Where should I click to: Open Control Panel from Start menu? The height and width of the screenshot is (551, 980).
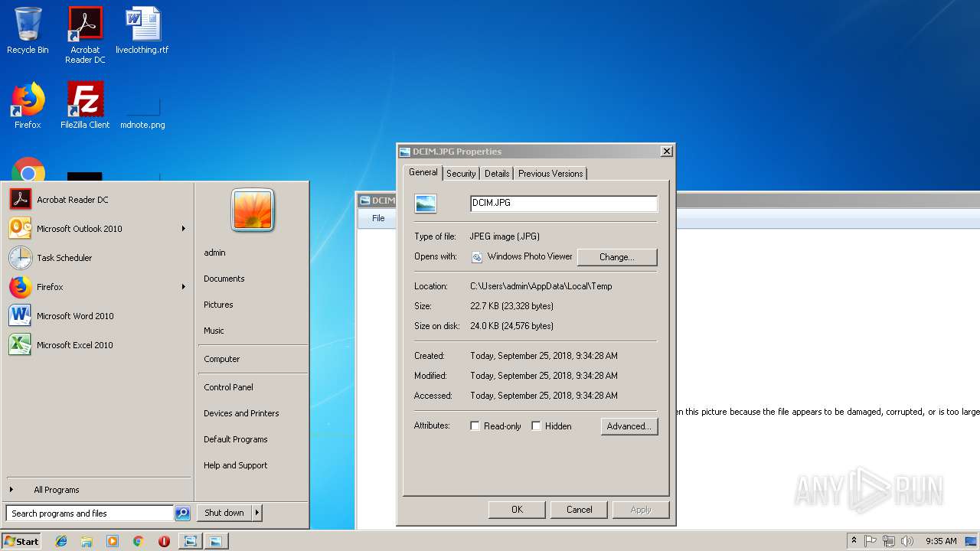(228, 387)
